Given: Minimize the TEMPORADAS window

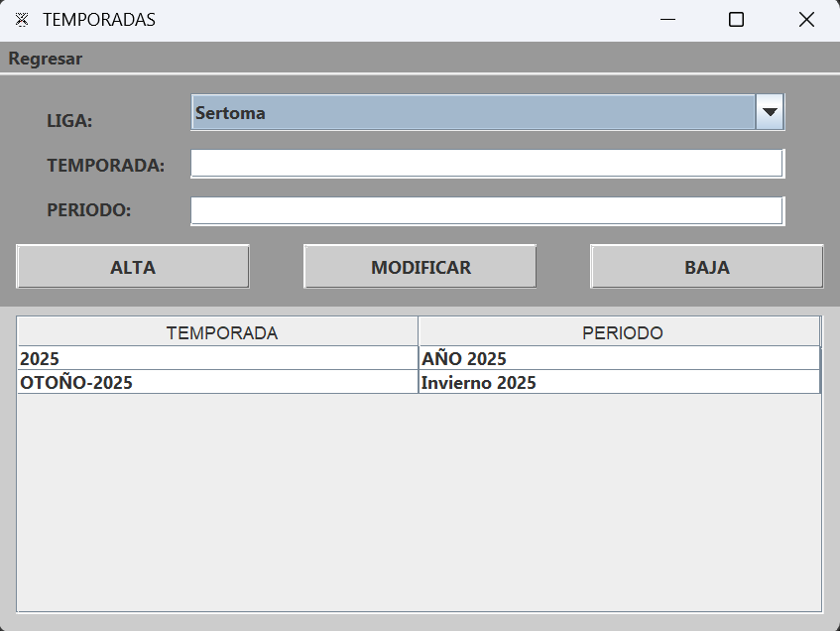Looking at the screenshot, I should coord(667,20).
